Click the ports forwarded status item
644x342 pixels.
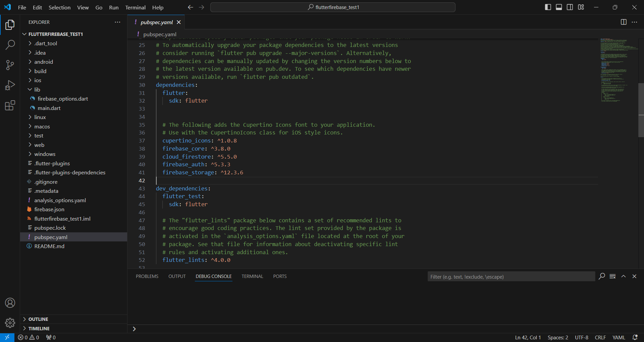(x=51, y=337)
